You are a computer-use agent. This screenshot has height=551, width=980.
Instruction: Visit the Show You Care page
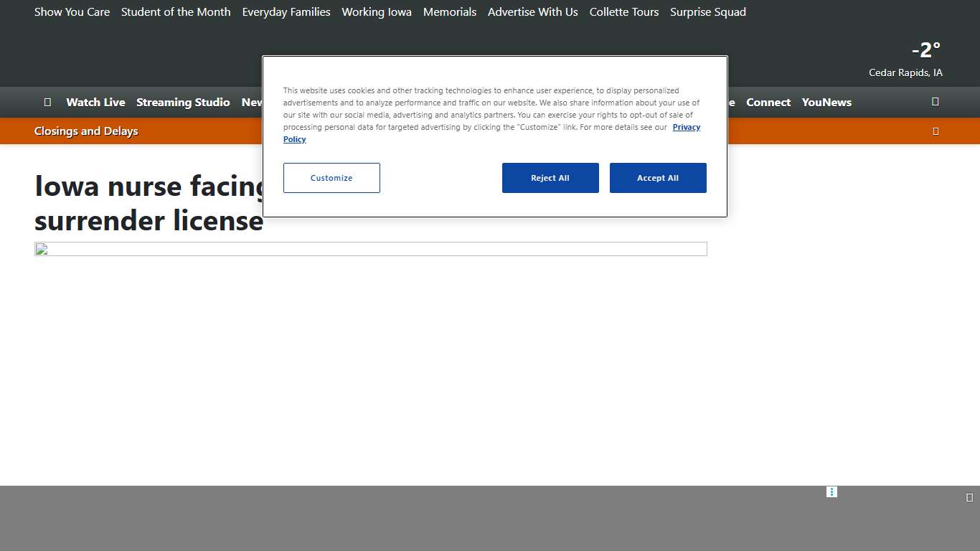[x=72, y=12]
